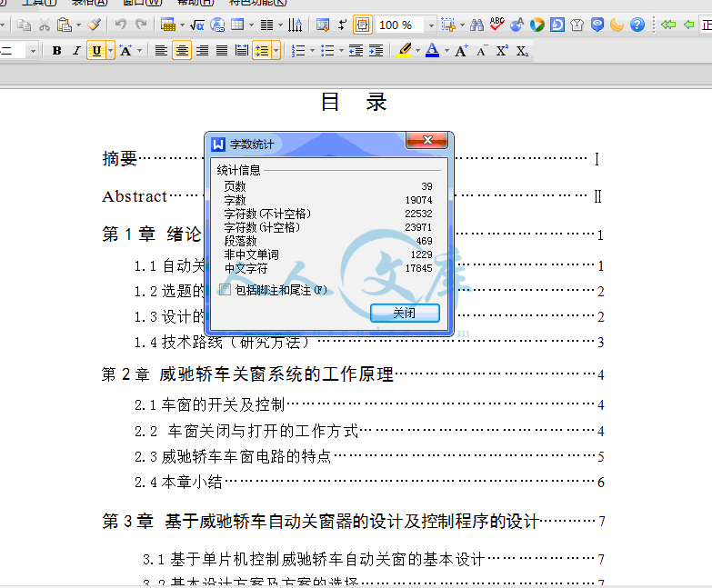The image size is (712, 588).
Task: Toggle eye protection mode shield icon
Action: (x=597, y=25)
